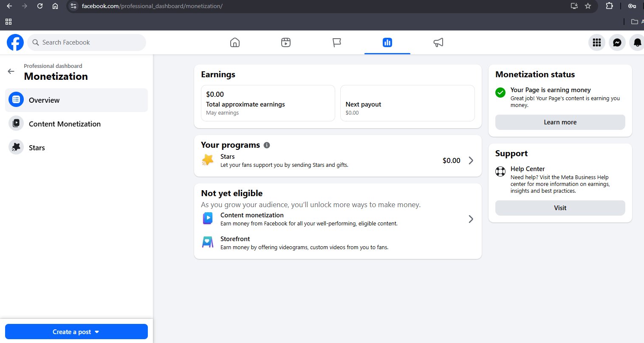Image resolution: width=644 pixels, height=343 pixels.
Task: Click the "May earnings" label
Action: point(222,113)
